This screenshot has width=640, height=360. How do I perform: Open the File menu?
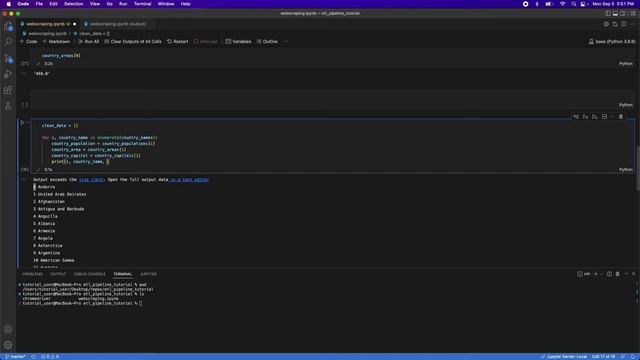click(39, 4)
